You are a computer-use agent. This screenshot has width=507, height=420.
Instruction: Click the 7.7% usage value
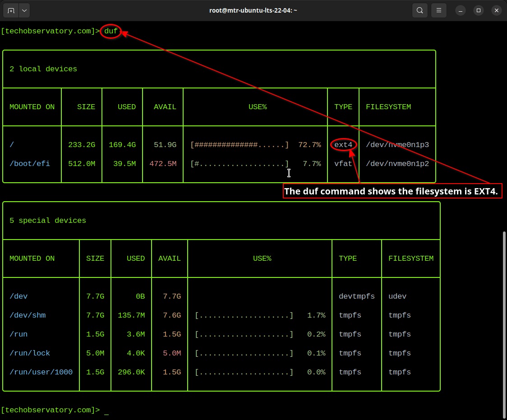[312, 164]
